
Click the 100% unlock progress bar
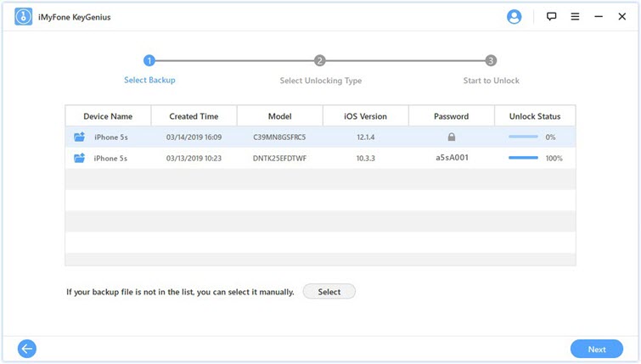tap(523, 158)
